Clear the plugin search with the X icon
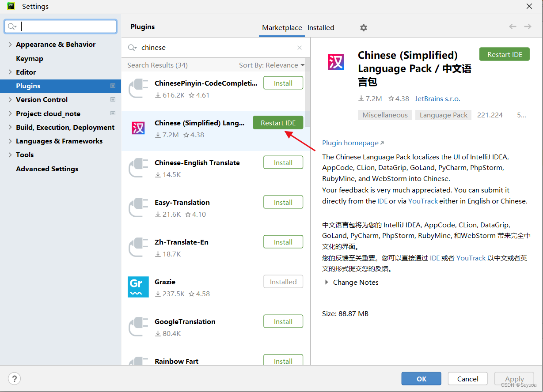The width and height of the screenshot is (543, 392). click(300, 48)
